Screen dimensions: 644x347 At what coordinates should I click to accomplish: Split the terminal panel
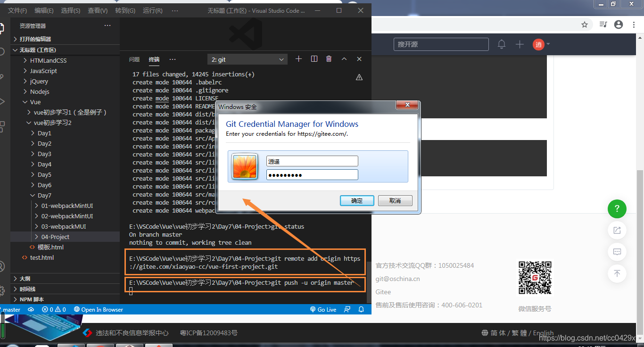click(314, 59)
